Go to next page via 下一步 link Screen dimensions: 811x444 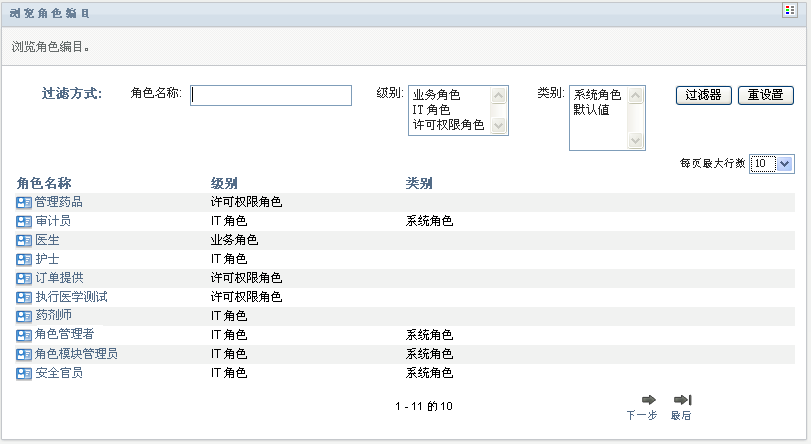pos(641,415)
